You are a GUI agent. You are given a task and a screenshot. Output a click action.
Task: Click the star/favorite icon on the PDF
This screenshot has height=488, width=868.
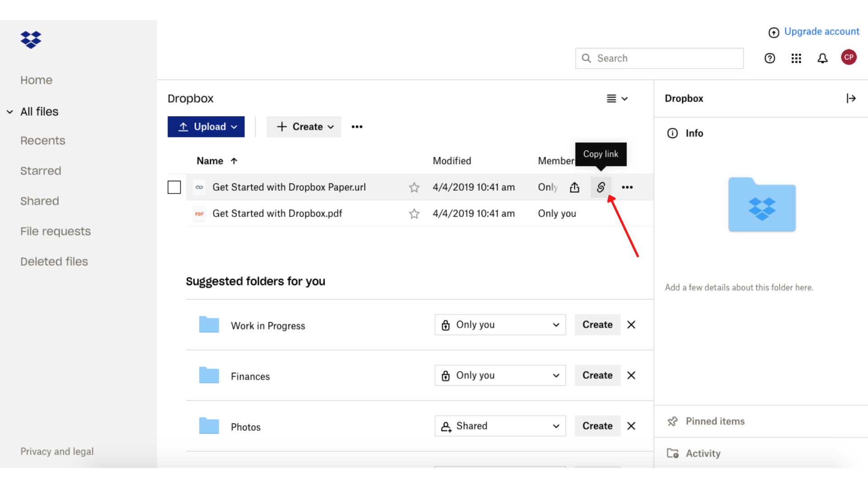click(414, 213)
